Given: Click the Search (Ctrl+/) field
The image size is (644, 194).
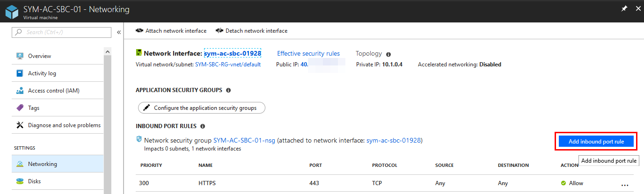Looking at the screenshot, I should (62, 32).
